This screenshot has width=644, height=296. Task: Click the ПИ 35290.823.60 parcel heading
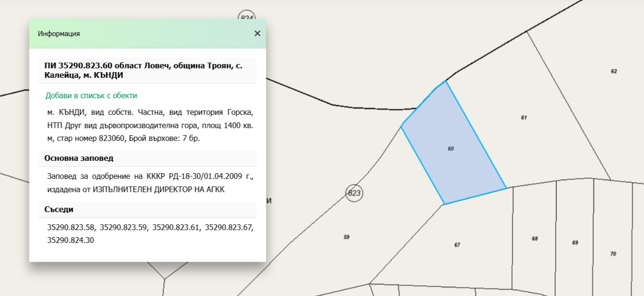pyautogui.click(x=143, y=70)
